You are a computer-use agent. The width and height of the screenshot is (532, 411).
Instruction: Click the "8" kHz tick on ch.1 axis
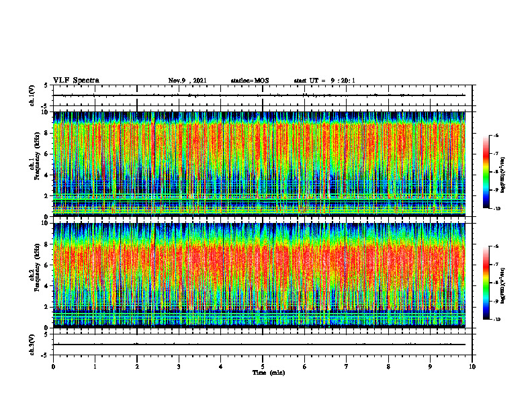(x=47, y=133)
